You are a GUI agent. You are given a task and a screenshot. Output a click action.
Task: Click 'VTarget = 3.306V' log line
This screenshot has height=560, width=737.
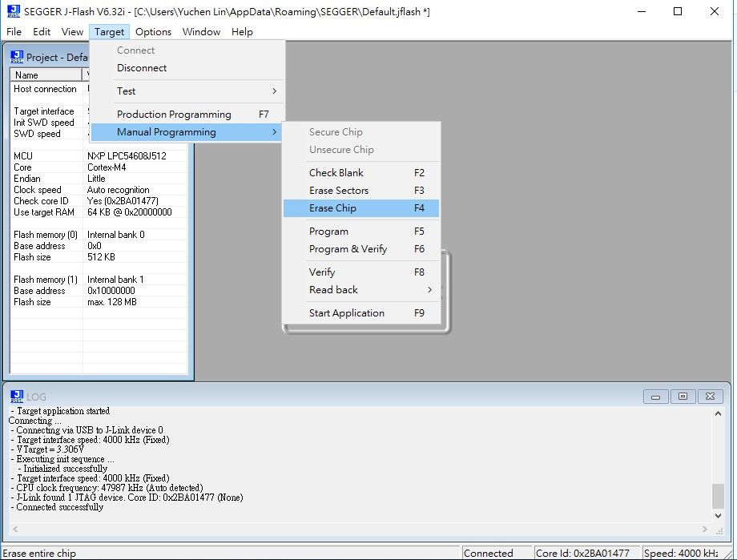coord(47,449)
